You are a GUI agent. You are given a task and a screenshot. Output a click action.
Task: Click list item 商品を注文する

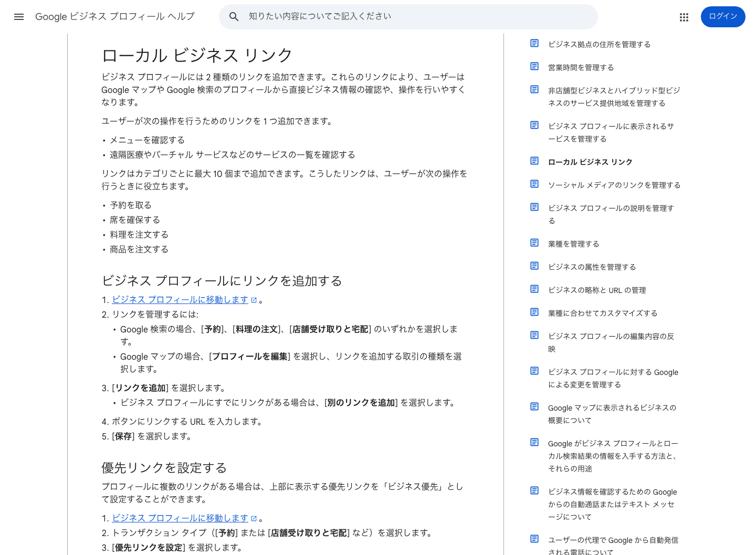coord(139,249)
